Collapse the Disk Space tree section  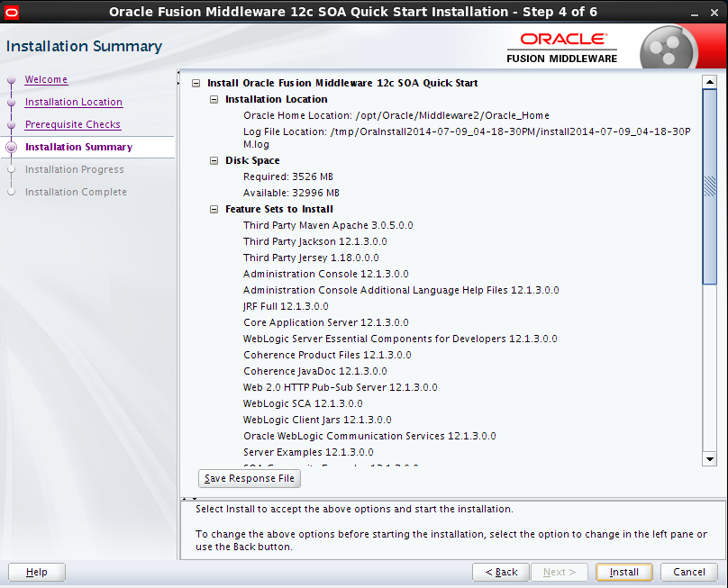pos(214,161)
